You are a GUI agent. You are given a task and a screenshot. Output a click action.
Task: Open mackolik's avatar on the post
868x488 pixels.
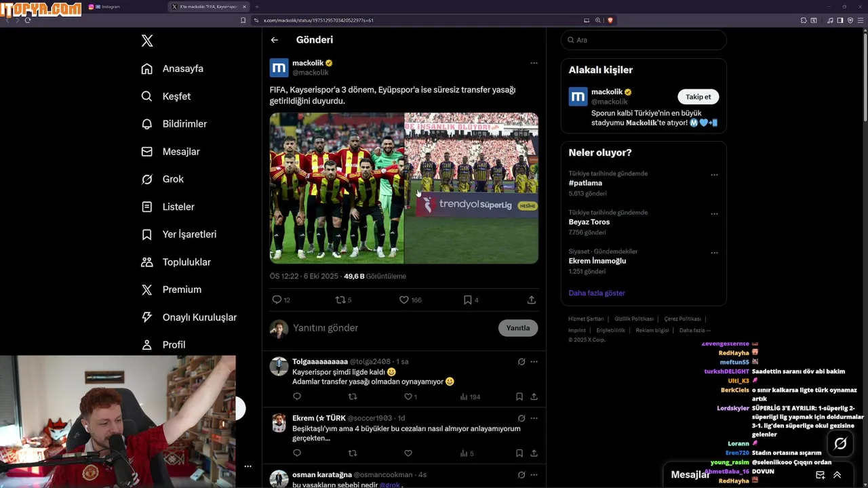click(279, 68)
